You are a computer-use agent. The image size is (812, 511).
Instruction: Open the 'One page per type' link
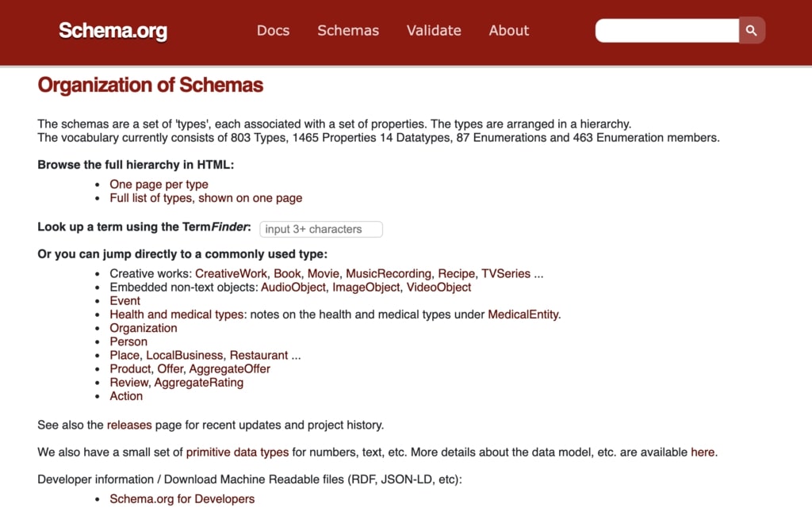point(159,184)
